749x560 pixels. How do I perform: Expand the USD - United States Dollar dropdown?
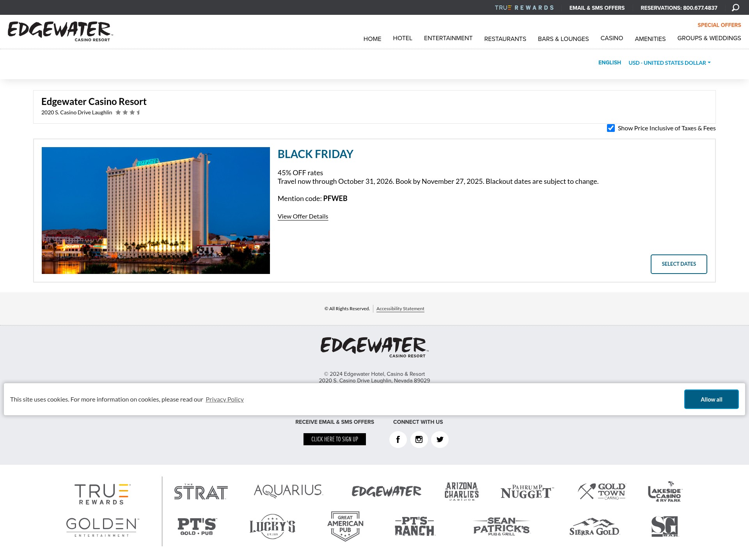[669, 63]
